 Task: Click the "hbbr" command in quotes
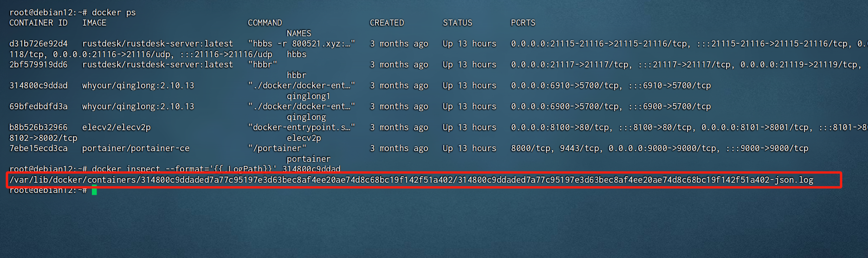[262, 65]
